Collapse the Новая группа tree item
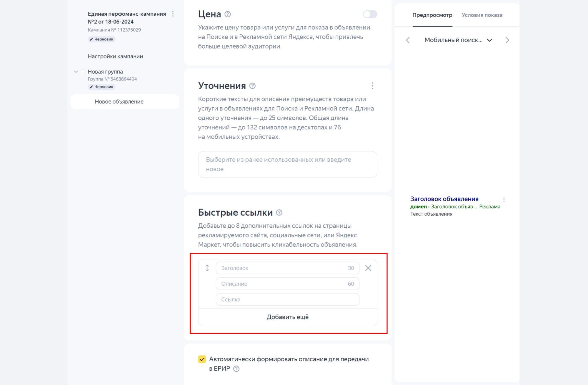 pos(76,71)
